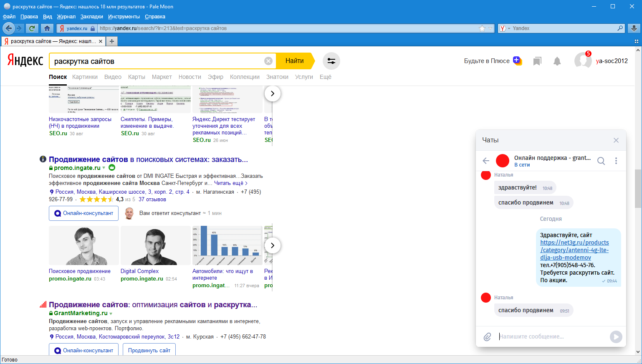
Task: Open user avatar with 5 notifications
Action: point(583,61)
